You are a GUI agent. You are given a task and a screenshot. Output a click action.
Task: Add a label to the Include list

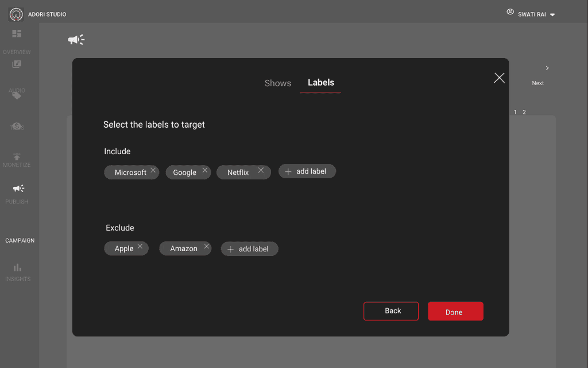[x=307, y=171]
